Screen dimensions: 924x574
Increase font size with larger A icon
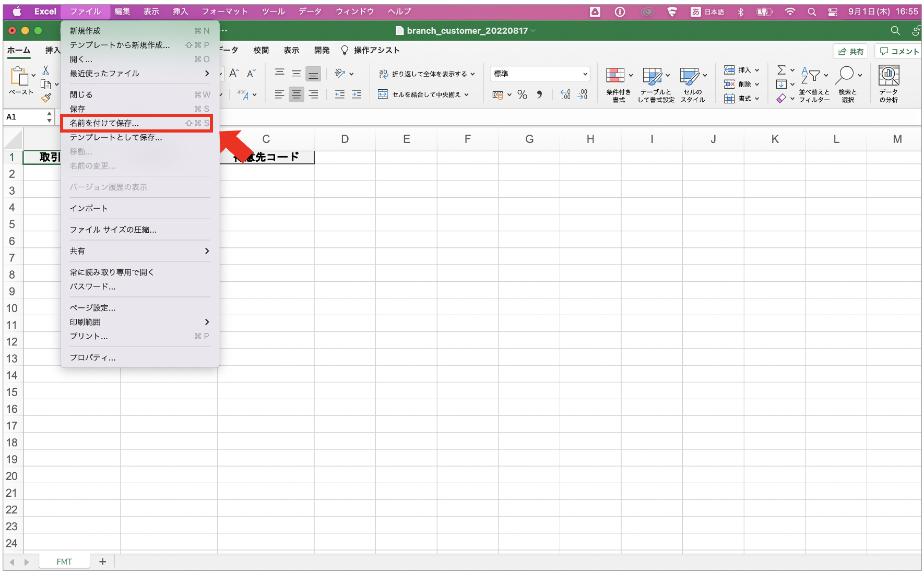234,74
